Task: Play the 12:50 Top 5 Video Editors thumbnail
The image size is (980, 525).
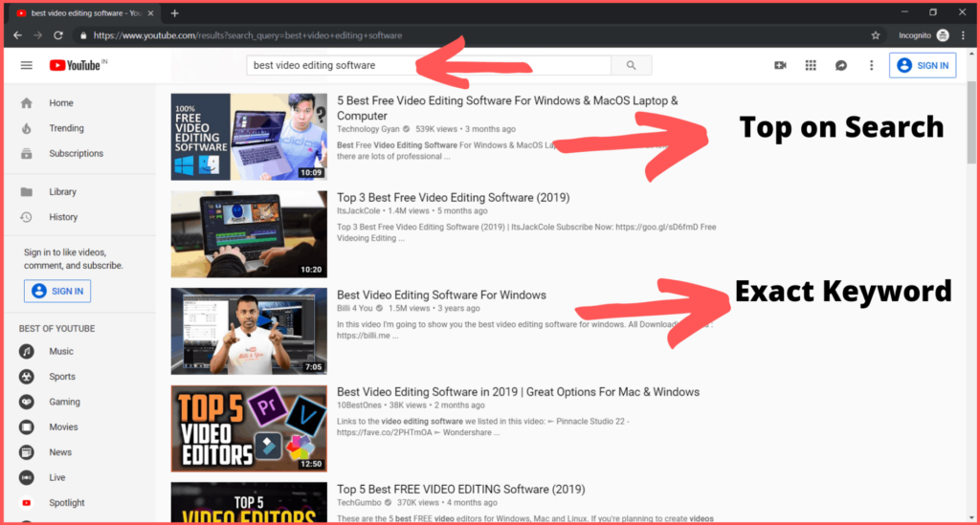Action: point(249,428)
